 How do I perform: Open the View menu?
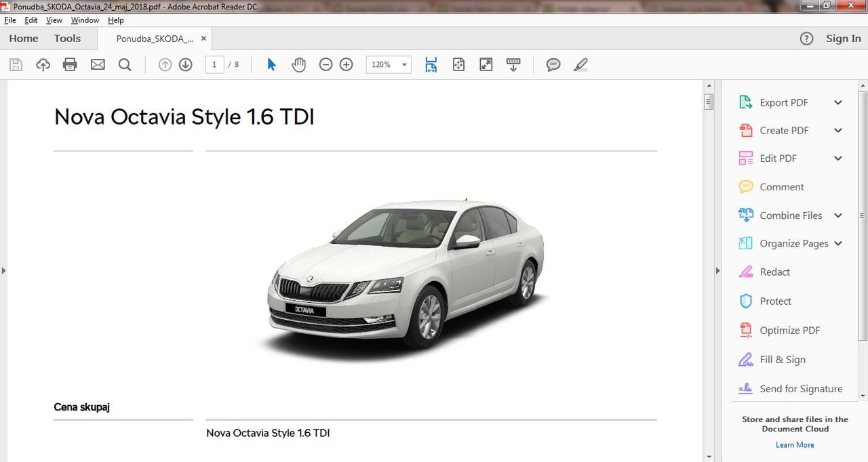tap(54, 20)
